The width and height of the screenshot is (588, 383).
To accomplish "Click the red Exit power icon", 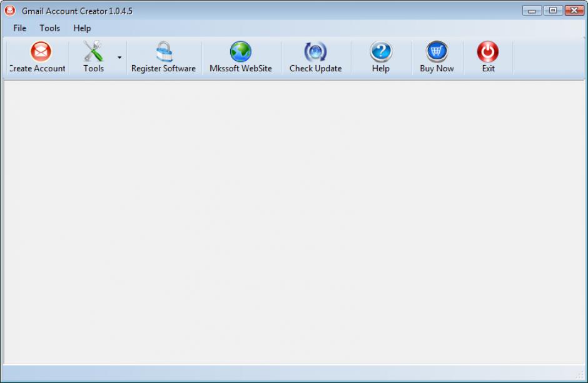I will [x=488, y=51].
